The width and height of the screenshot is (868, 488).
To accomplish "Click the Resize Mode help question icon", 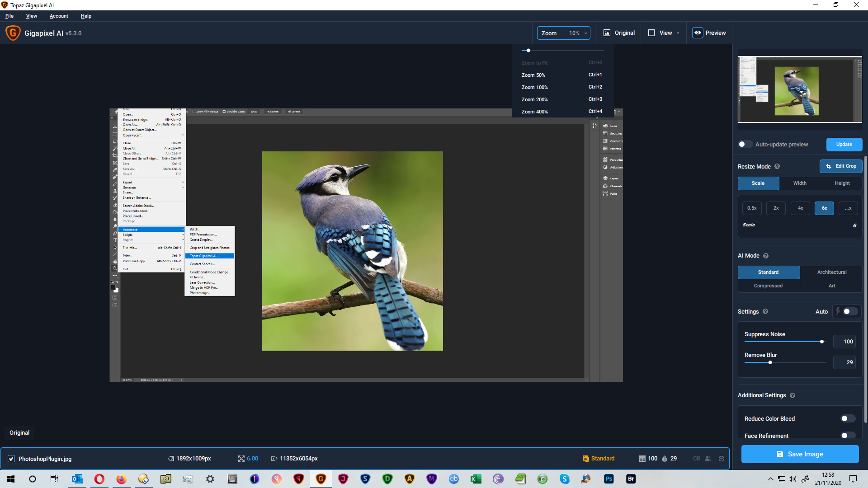I will tap(777, 167).
